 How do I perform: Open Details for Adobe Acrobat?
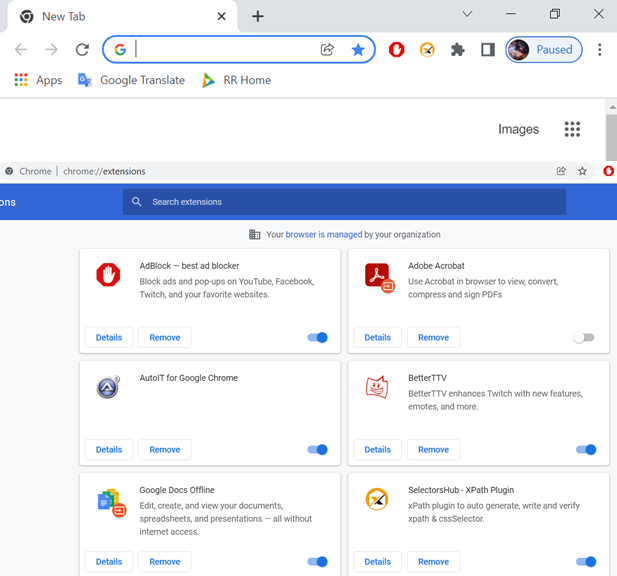click(377, 337)
